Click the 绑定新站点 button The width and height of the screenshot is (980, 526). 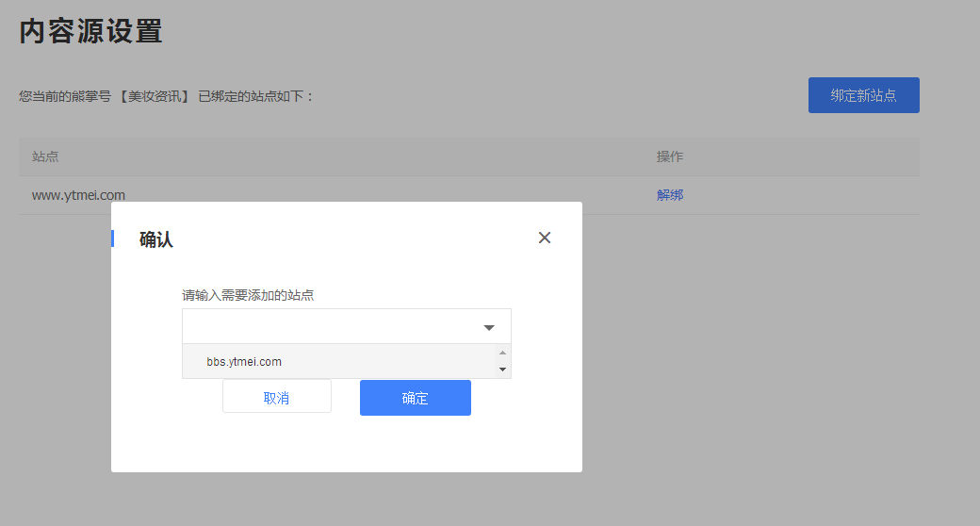click(863, 95)
